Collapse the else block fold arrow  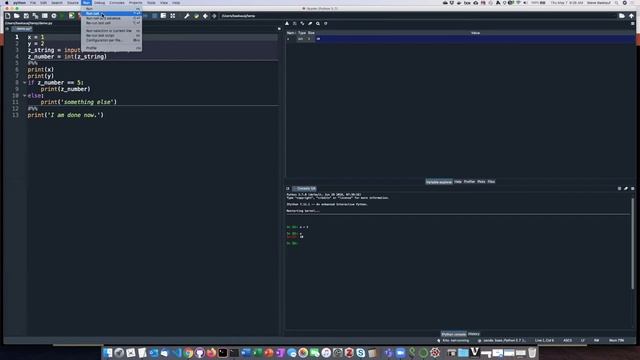(x=24, y=96)
